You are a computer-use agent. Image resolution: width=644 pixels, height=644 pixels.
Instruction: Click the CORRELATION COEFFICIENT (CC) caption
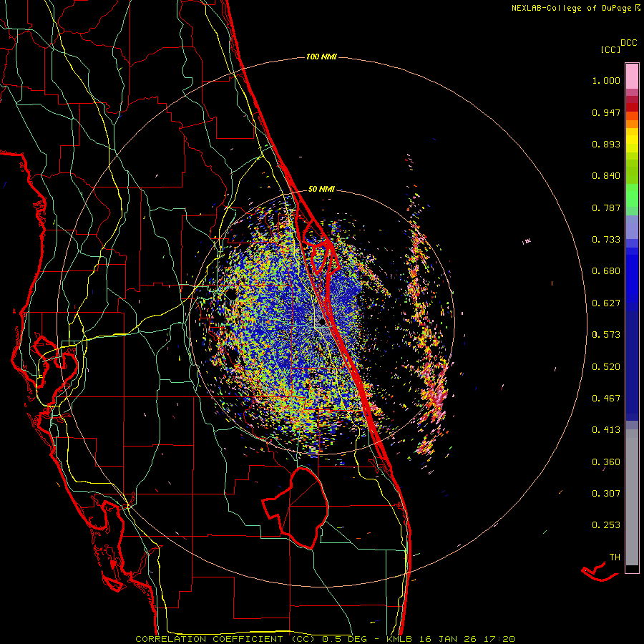point(225,639)
